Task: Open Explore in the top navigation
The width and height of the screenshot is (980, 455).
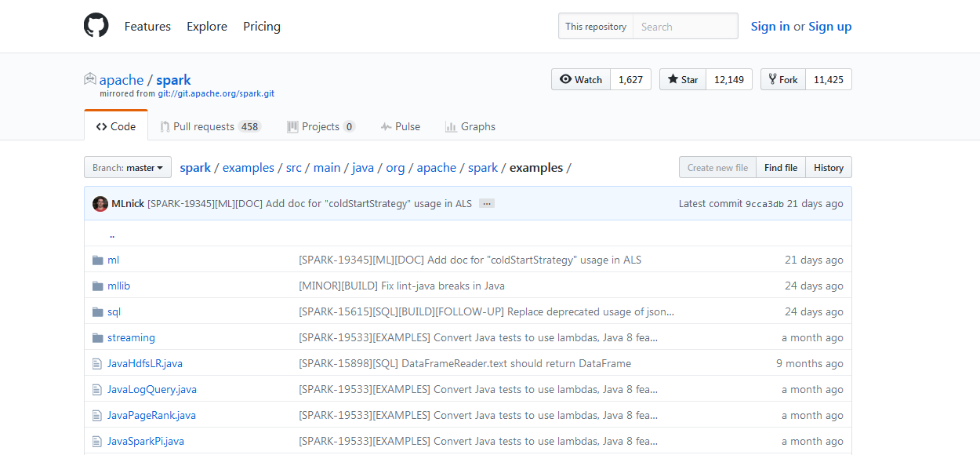Action: point(207,26)
